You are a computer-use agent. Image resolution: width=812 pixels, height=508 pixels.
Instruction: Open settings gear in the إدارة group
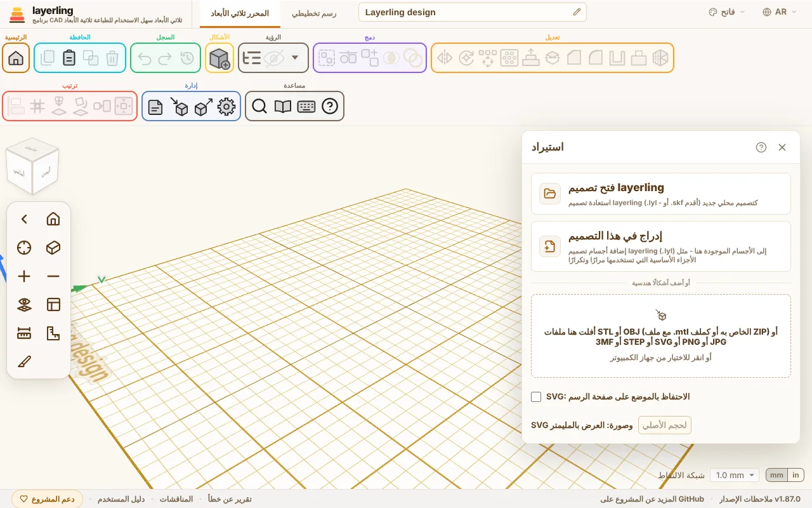click(x=226, y=107)
